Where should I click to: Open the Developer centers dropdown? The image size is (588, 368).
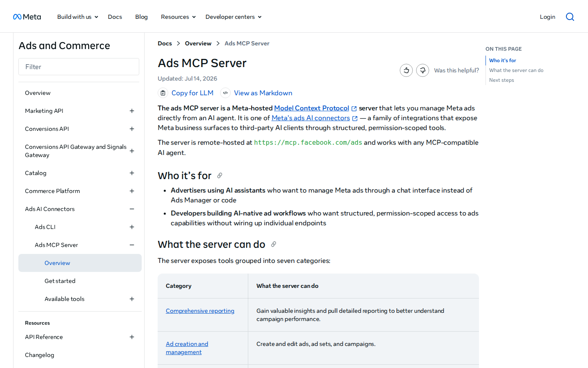(233, 17)
